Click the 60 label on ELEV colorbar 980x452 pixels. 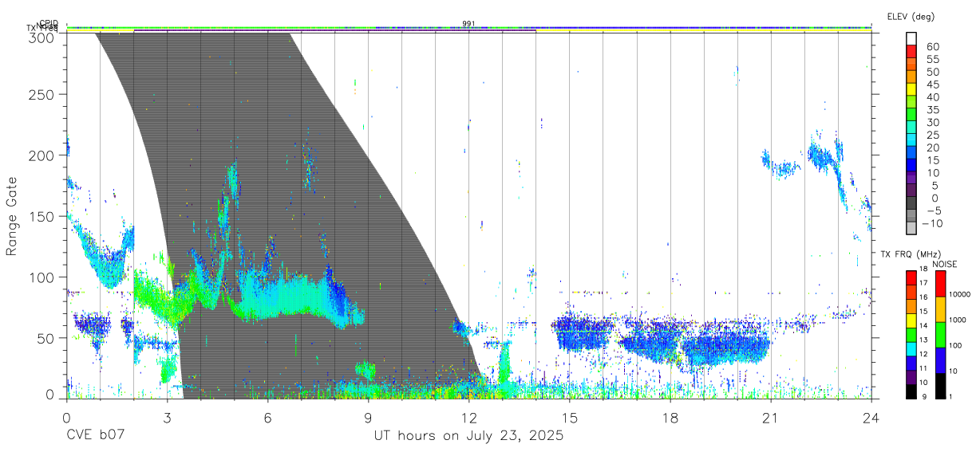(933, 46)
